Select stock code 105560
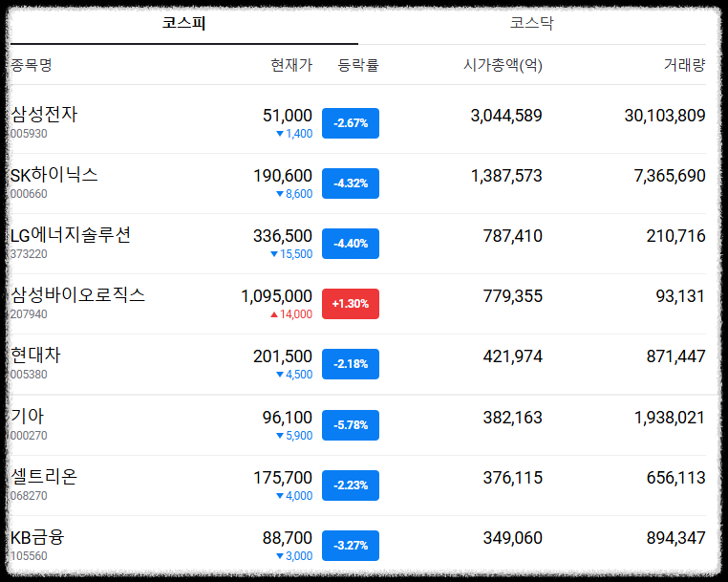The height and width of the screenshot is (582, 728). click(x=29, y=556)
